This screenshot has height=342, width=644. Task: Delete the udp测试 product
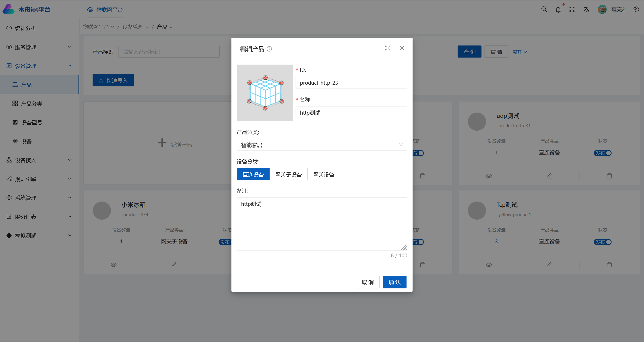pos(610,176)
